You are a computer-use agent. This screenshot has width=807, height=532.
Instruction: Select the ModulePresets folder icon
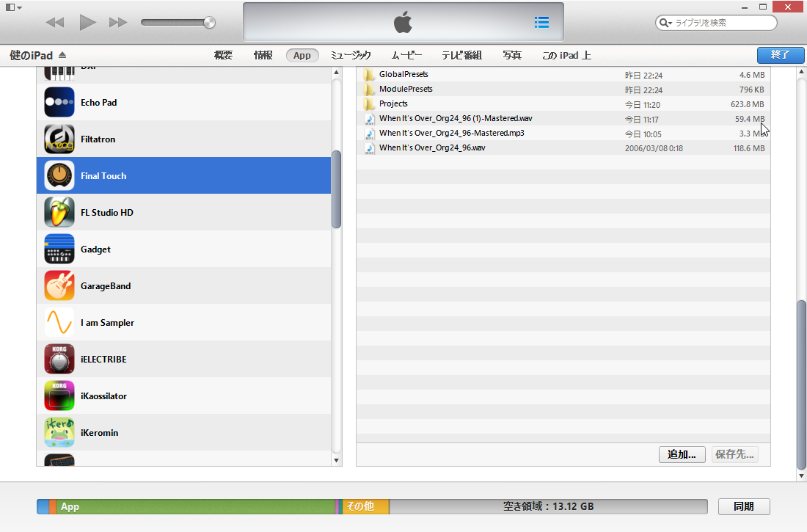[369, 89]
